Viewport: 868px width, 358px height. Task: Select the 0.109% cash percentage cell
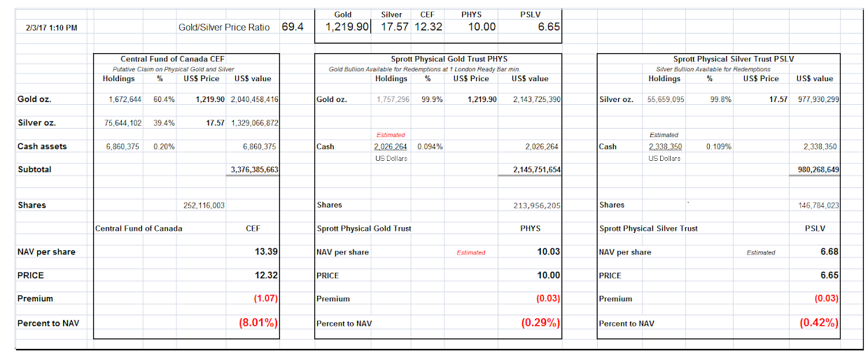[719, 147]
